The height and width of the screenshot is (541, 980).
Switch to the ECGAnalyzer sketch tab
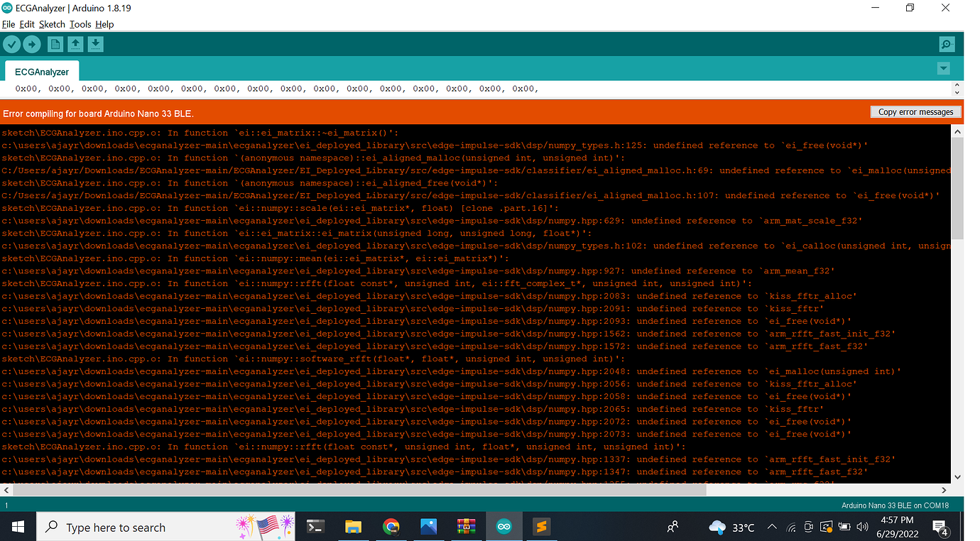point(42,72)
